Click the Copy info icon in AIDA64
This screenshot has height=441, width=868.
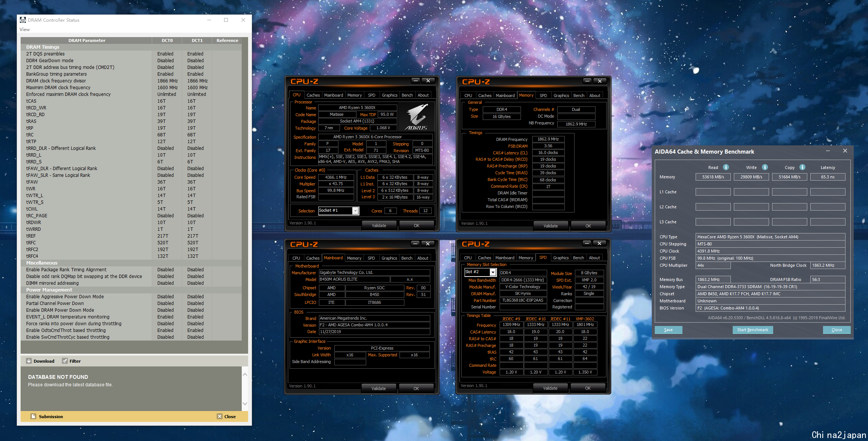click(x=802, y=167)
